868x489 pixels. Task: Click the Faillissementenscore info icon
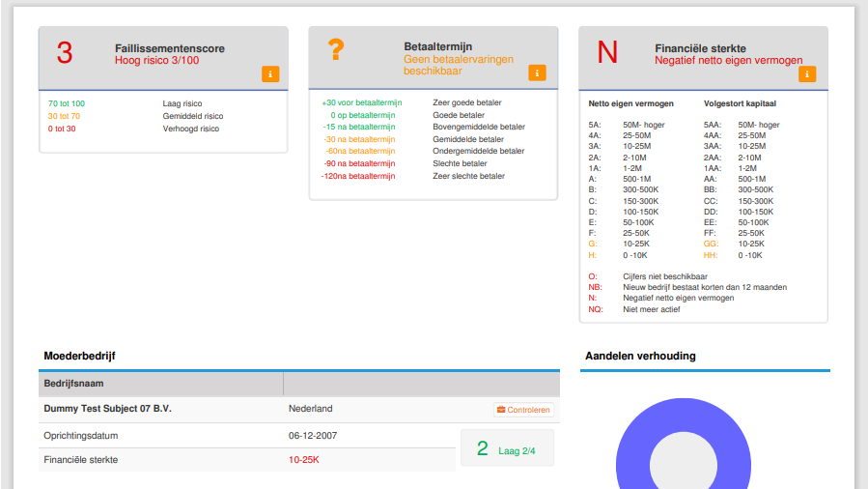point(270,74)
